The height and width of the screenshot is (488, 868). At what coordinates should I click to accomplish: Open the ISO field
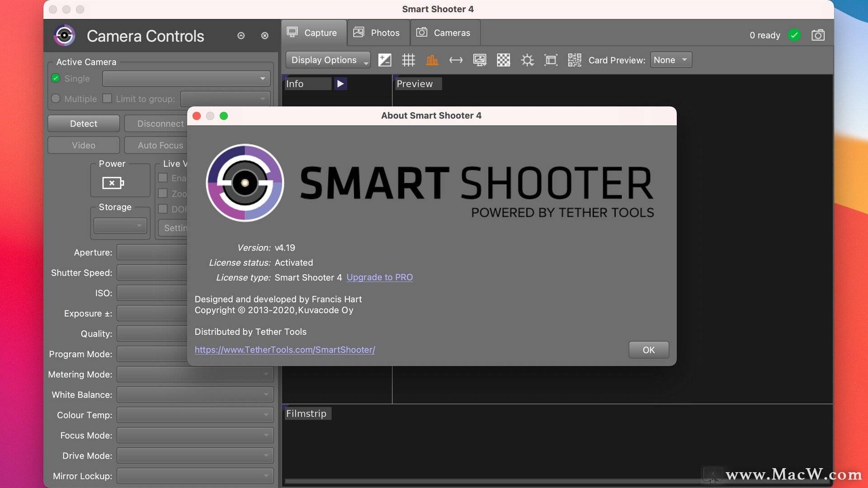[152, 293]
